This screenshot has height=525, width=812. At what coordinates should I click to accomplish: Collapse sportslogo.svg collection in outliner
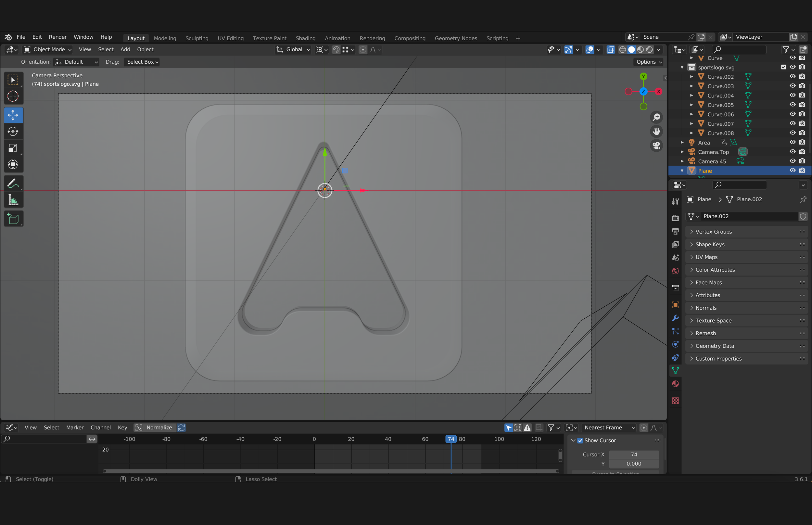pyautogui.click(x=682, y=68)
